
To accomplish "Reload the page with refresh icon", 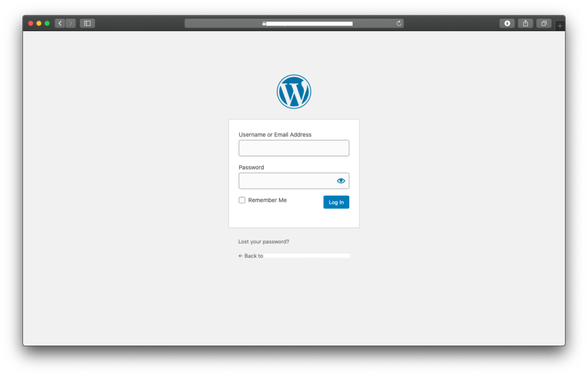I will tap(399, 23).
